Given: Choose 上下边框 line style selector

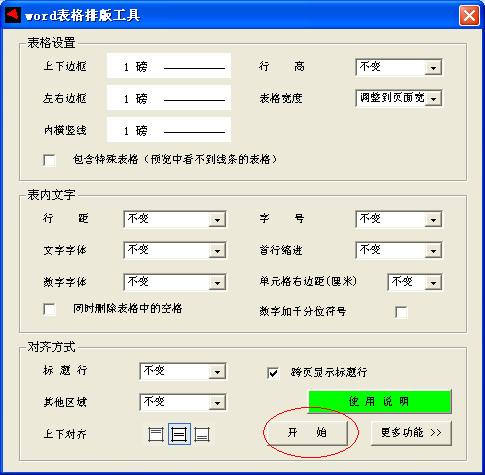Looking at the screenshot, I should pos(169,66).
